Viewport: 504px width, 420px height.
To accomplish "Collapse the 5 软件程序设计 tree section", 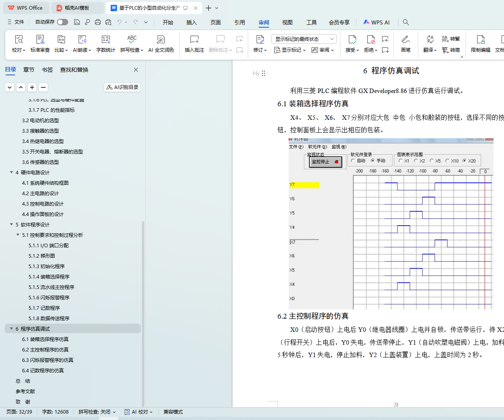I will [x=12, y=224].
